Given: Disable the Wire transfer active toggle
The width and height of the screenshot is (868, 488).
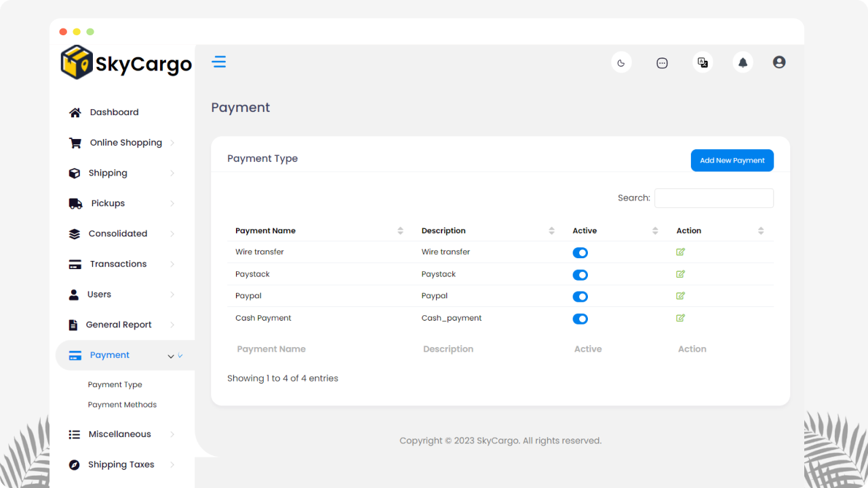Looking at the screenshot, I should [x=580, y=253].
